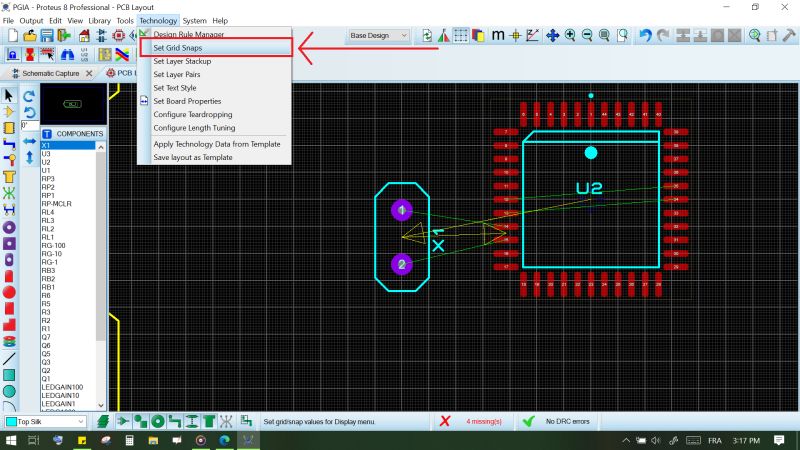This screenshot has height=450, width=800.
Task: Open the Output menu
Action: pyautogui.click(x=31, y=21)
